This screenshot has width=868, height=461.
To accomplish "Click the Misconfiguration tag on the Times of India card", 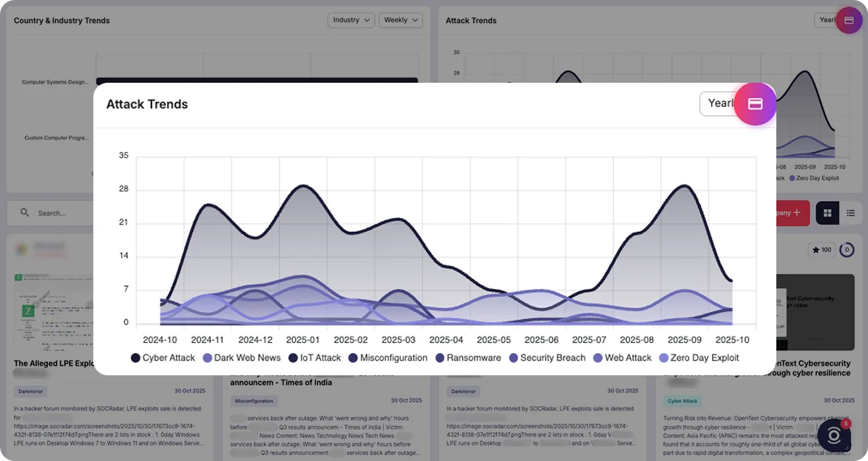I will pos(254,400).
